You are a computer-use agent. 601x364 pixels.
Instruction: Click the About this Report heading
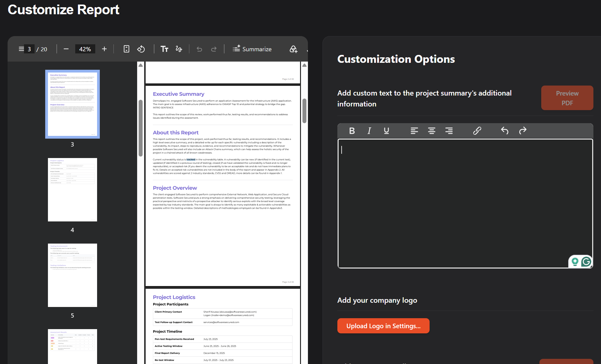click(176, 133)
